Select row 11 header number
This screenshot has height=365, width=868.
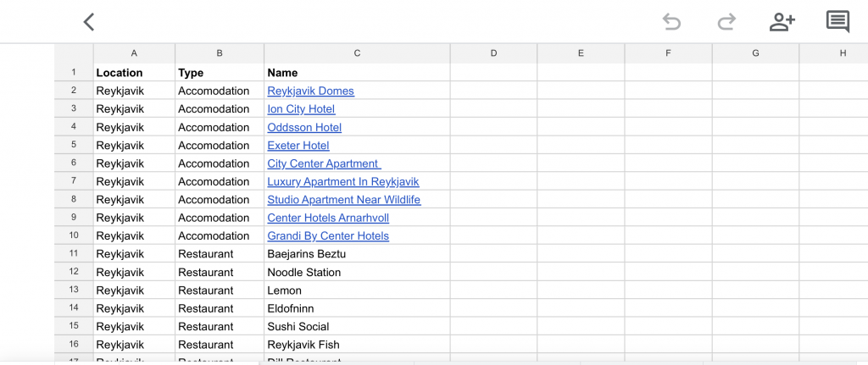[x=74, y=254]
